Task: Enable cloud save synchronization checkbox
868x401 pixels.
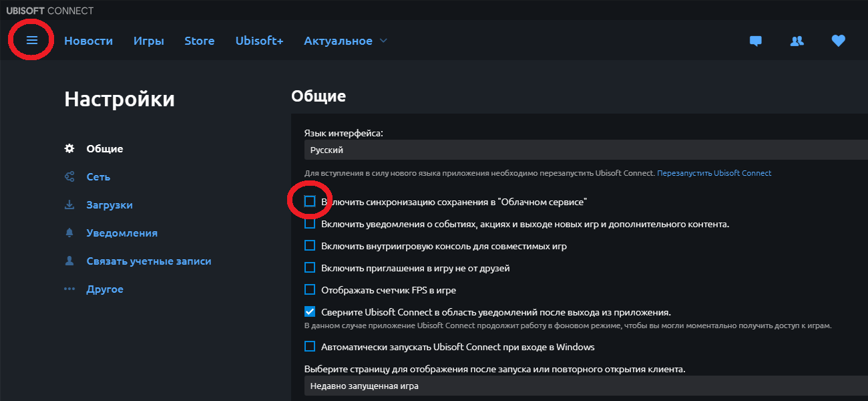Action: (x=310, y=201)
